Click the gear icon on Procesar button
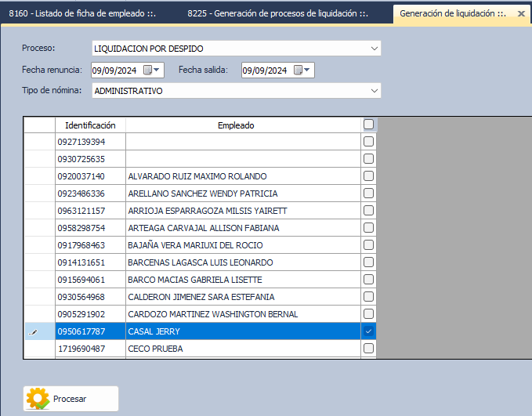The image size is (532, 416). point(38,399)
